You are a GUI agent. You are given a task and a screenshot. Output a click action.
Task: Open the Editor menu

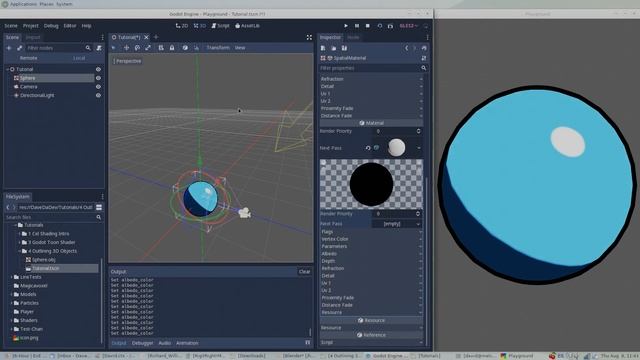point(70,26)
